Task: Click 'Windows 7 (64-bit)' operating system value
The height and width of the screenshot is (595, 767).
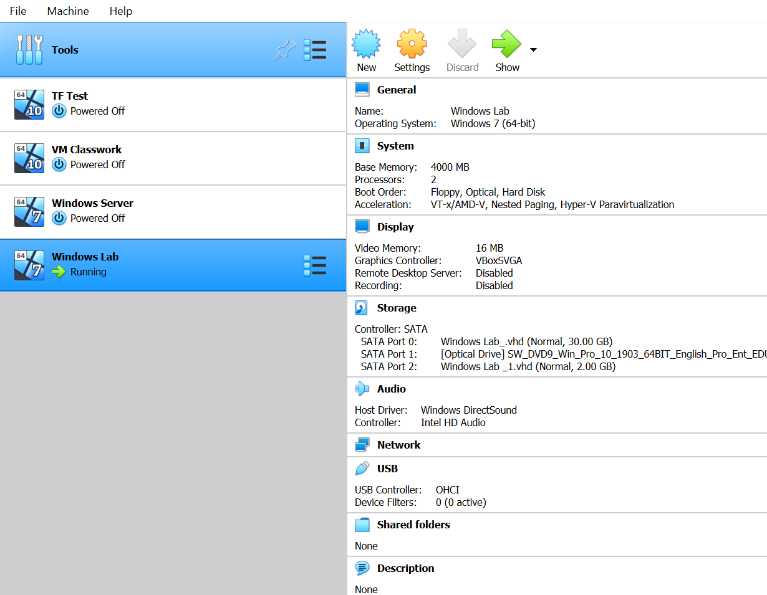Action: click(493, 123)
